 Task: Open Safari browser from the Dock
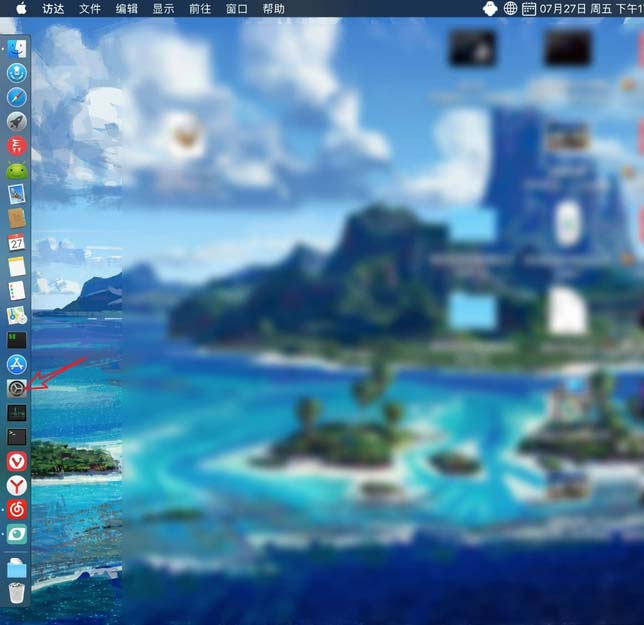(17, 97)
